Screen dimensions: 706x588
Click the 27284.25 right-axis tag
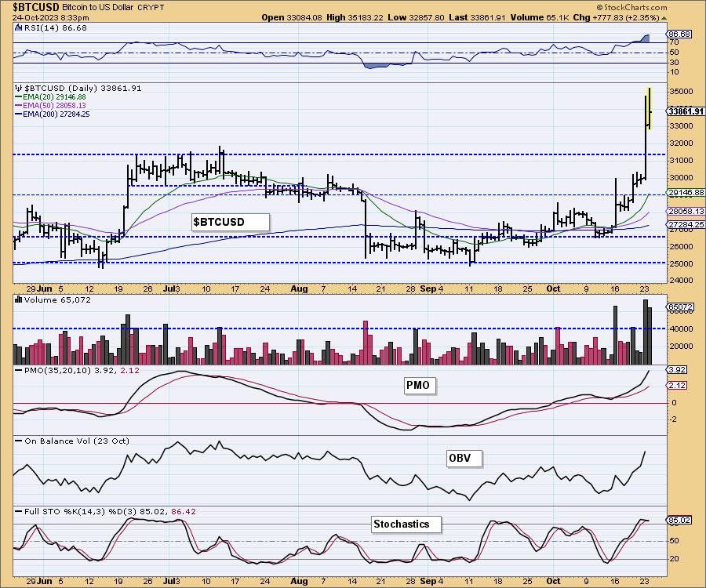pos(686,224)
